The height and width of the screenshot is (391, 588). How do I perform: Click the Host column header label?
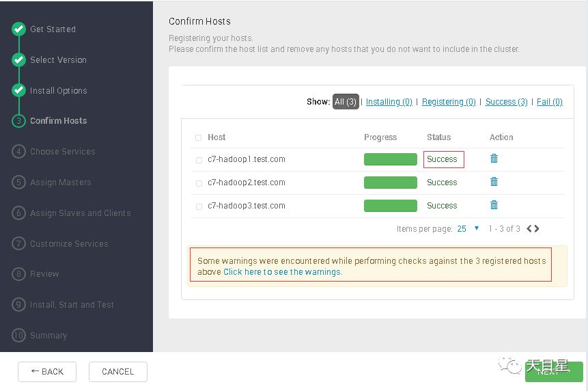tap(216, 137)
